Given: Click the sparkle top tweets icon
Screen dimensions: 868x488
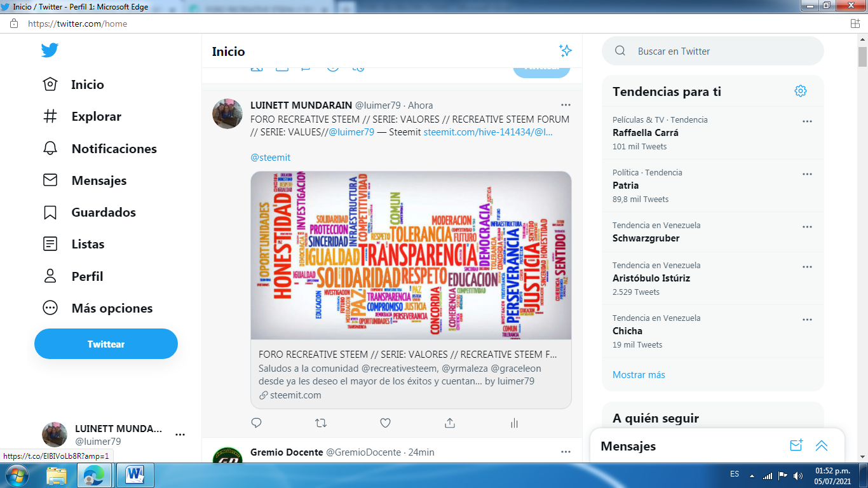Looking at the screenshot, I should [x=565, y=51].
